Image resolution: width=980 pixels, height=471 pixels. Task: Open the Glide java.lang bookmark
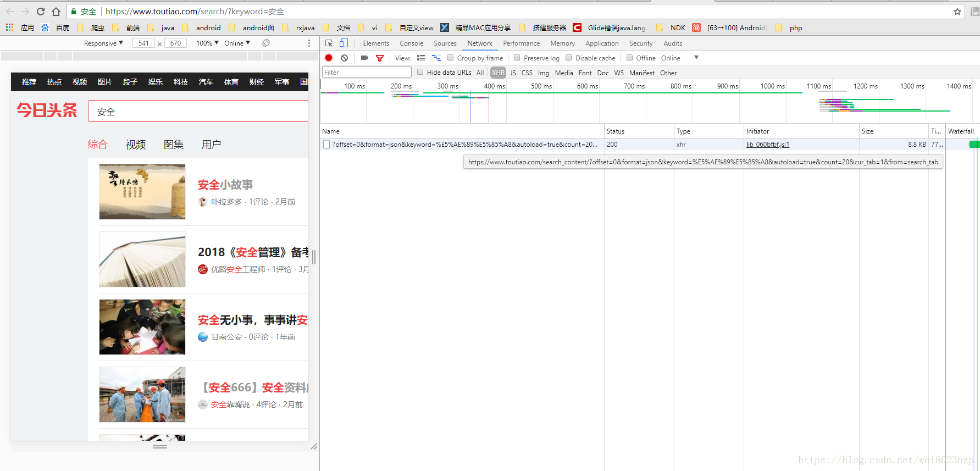click(610, 27)
